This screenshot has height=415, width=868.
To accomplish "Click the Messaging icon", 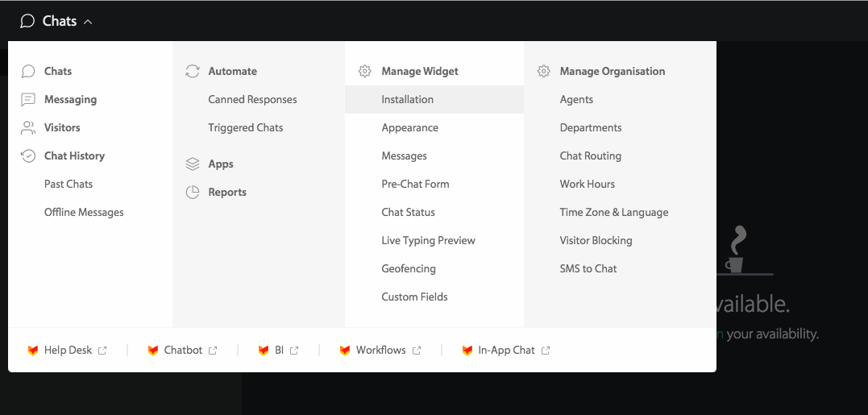I will 28,100.
